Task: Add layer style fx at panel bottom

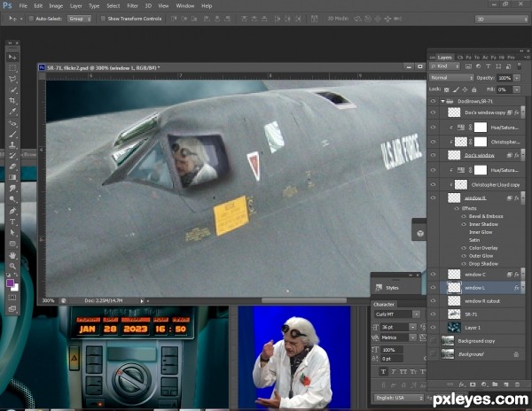Action: (461, 384)
